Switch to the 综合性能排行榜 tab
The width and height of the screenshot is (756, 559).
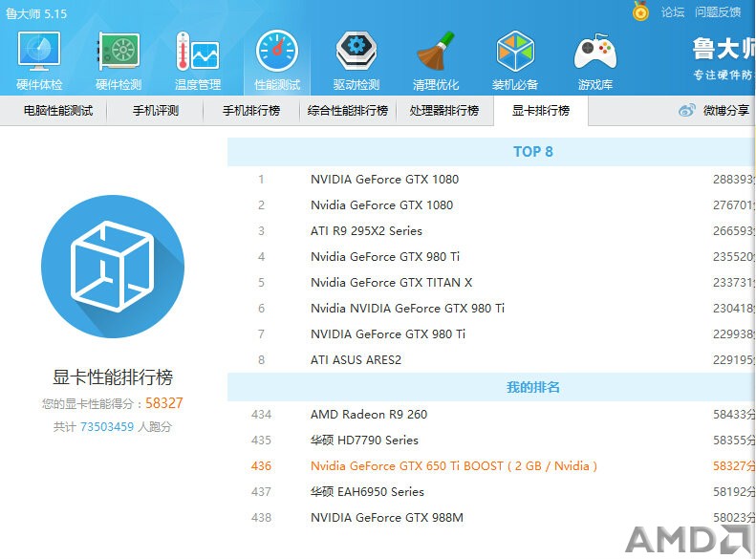pos(348,111)
